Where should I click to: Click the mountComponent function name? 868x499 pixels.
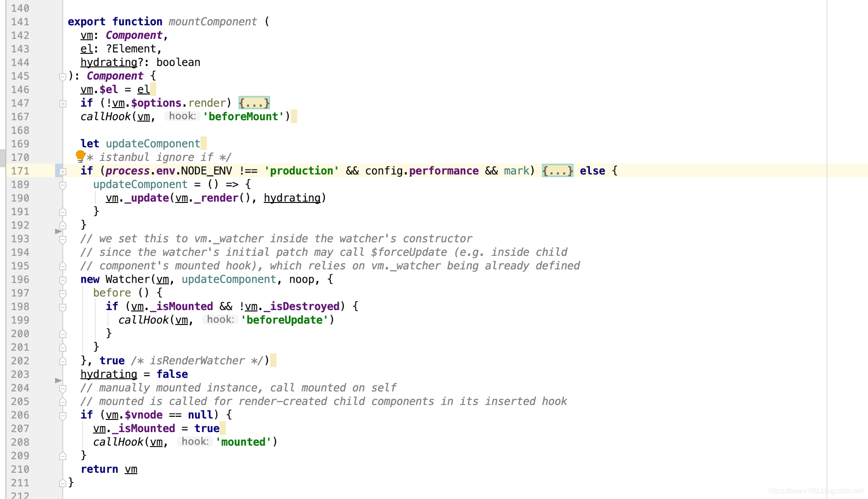212,22
